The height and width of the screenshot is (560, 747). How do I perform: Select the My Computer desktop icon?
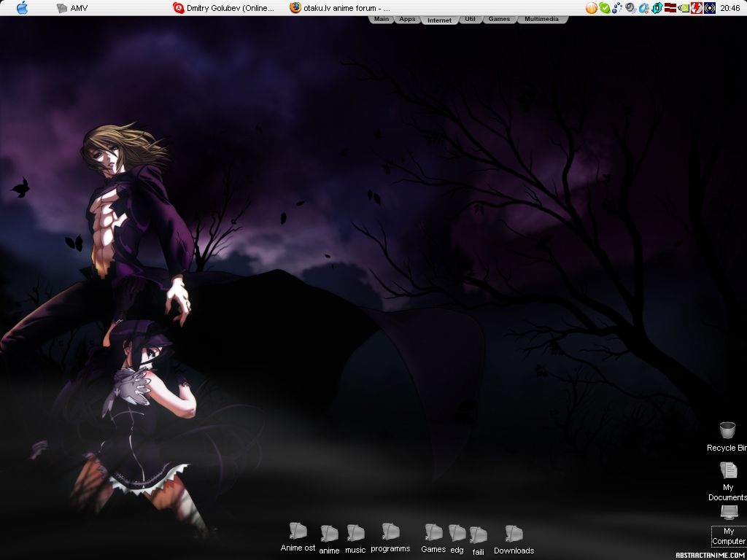pyautogui.click(x=729, y=525)
